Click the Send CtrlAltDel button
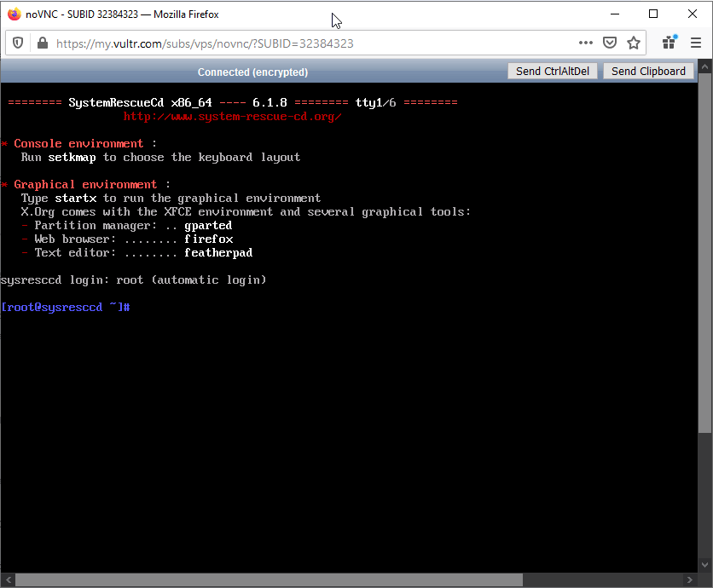This screenshot has width=713, height=588. pos(553,72)
